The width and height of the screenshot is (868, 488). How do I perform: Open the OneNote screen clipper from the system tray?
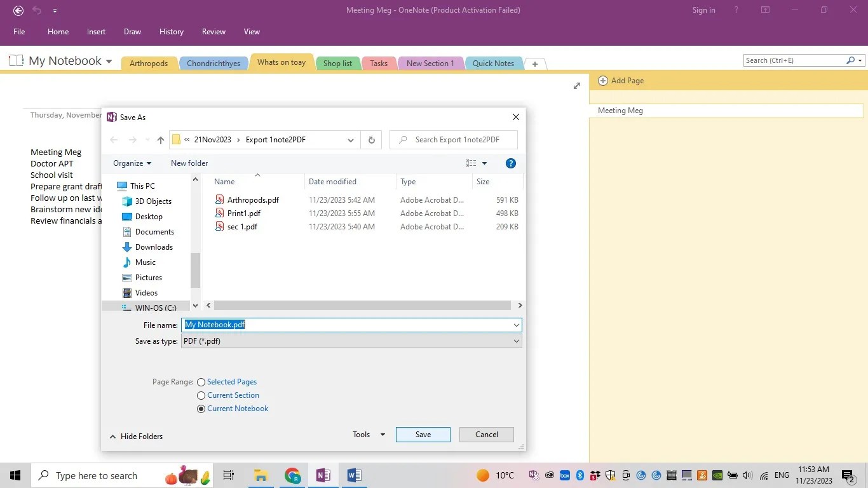(534, 475)
